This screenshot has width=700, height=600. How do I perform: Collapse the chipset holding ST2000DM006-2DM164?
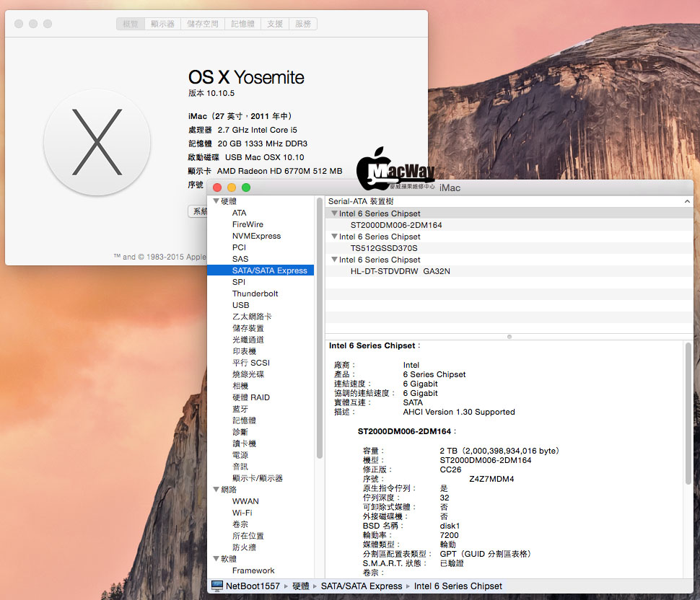(334, 213)
